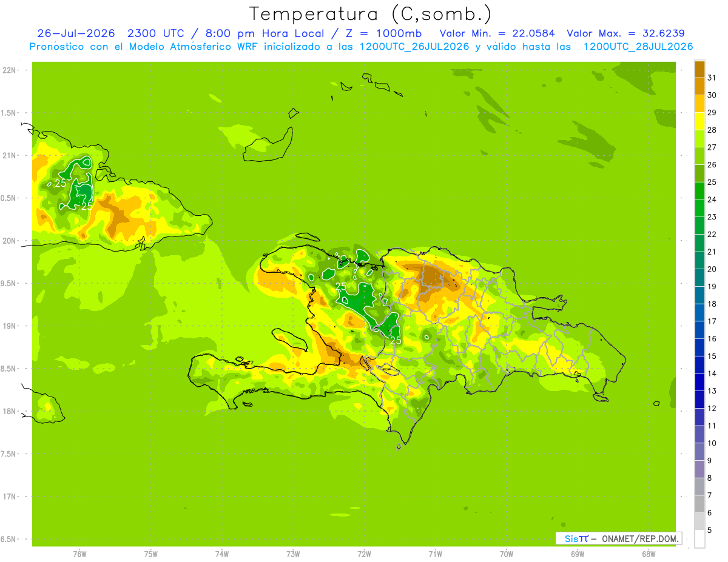This screenshot has height=562, width=728.
Task: Click the '76W' longitude axis label
Action: (79, 554)
